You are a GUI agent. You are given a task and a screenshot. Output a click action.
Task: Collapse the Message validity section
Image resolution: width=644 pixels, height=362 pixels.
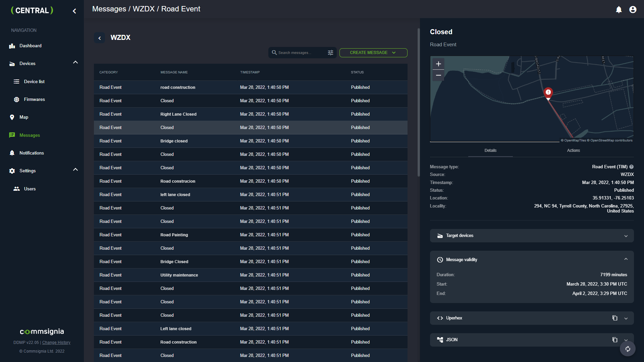[626, 259]
